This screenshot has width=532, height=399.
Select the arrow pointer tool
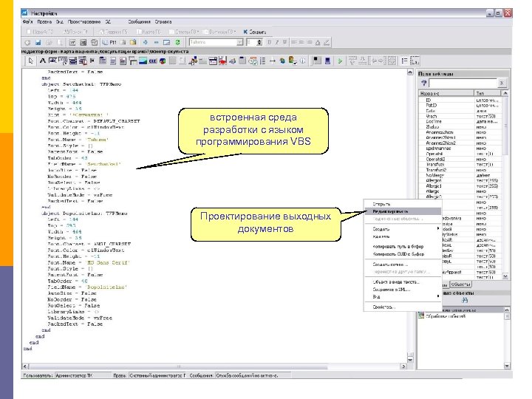click(x=31, y=61)
